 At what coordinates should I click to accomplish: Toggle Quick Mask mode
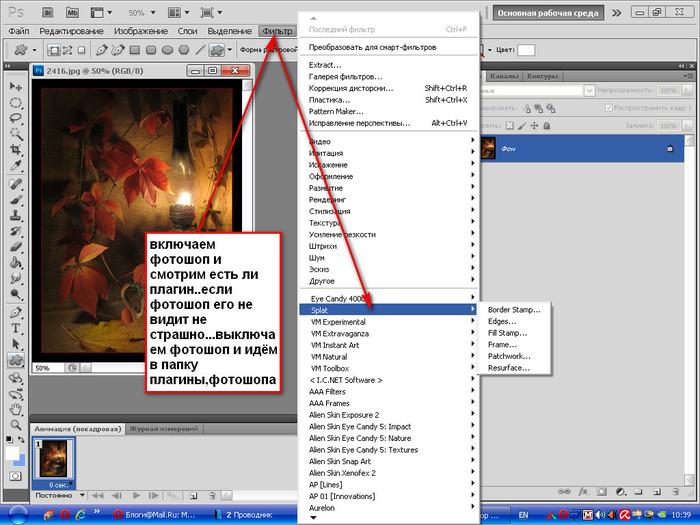[x=15, y=476]
